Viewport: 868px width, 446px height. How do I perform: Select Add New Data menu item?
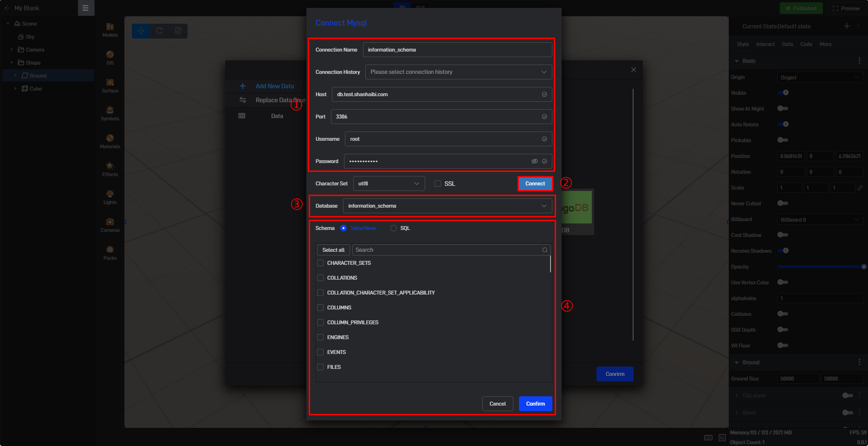tap(274, 86)
